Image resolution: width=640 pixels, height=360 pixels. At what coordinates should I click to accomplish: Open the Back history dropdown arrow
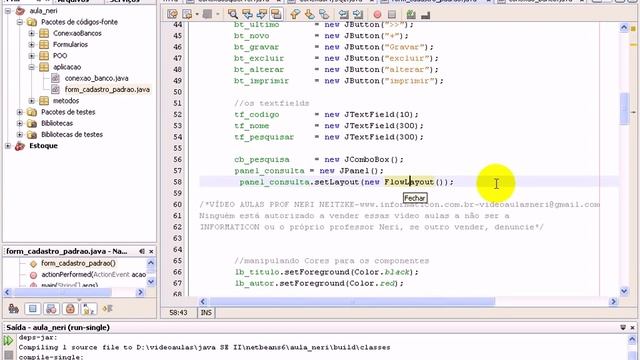tap(197, 15)
